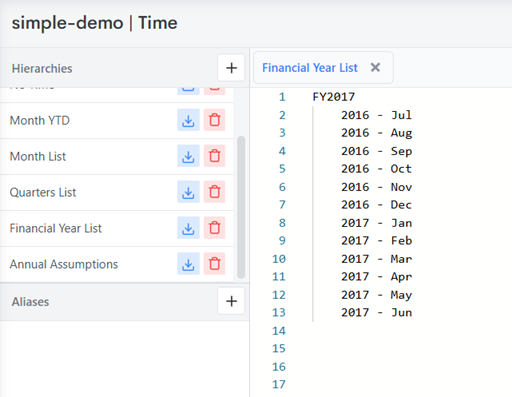Image resolution: width=512 pixels, height=397 pixels.
Task: Delete the Month List hierarchy
Action: pos(214,156)
